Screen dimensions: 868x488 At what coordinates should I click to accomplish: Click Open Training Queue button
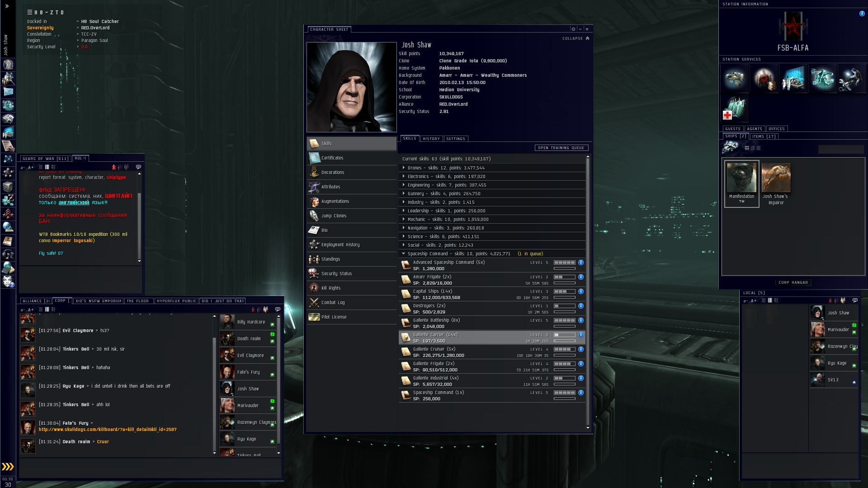click(561, 148)
